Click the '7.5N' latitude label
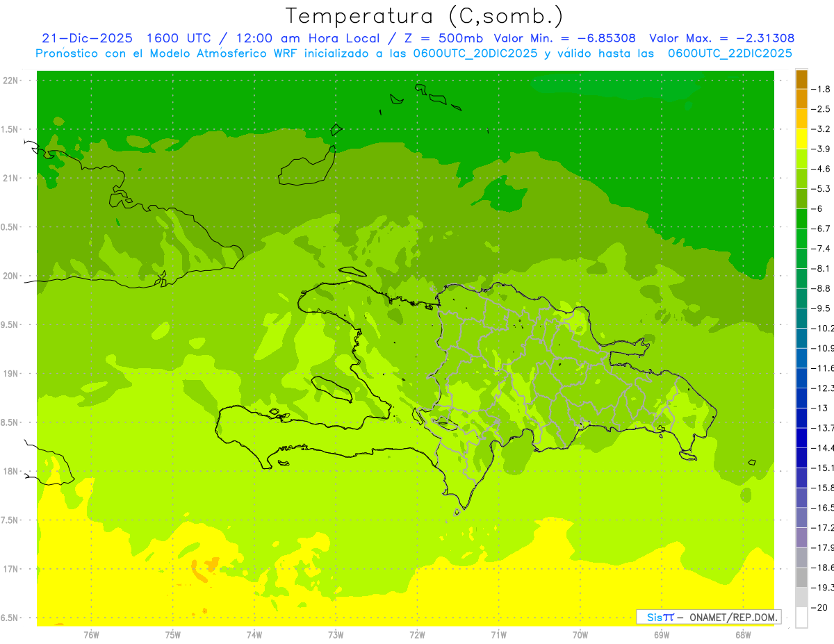834x644 pixels. click(x=10, y=520)
